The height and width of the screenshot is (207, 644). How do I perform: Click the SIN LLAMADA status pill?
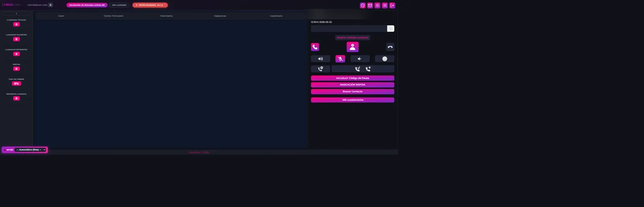119,5
